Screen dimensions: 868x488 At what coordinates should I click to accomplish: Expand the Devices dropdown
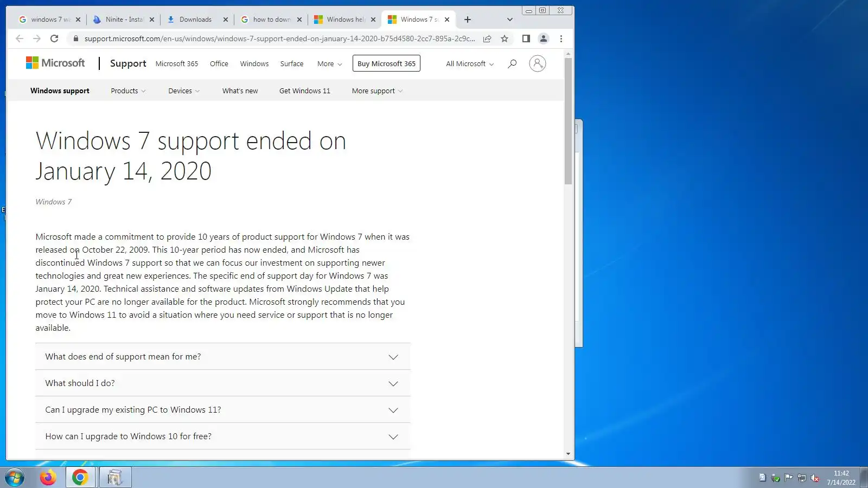click(184, 91)
